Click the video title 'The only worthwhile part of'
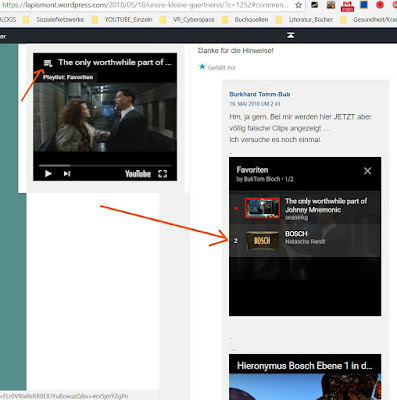 pos(114,62)
